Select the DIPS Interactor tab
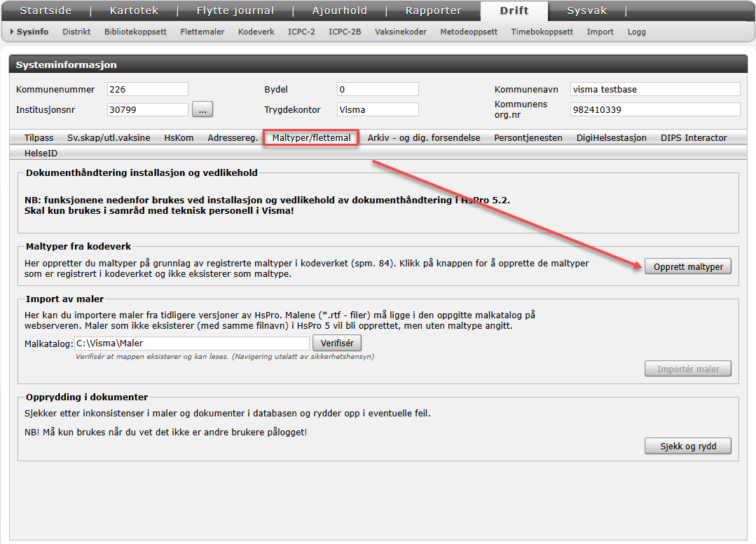Image resolution: width=756 pixels, height=544 pixels. click(x=693, y=138)
